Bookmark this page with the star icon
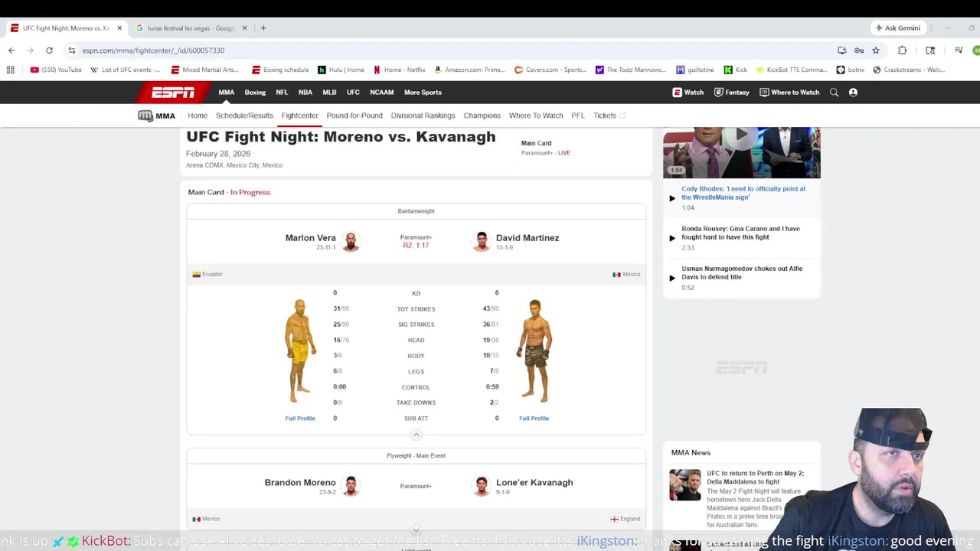980x551 pixels. (876, 51)
